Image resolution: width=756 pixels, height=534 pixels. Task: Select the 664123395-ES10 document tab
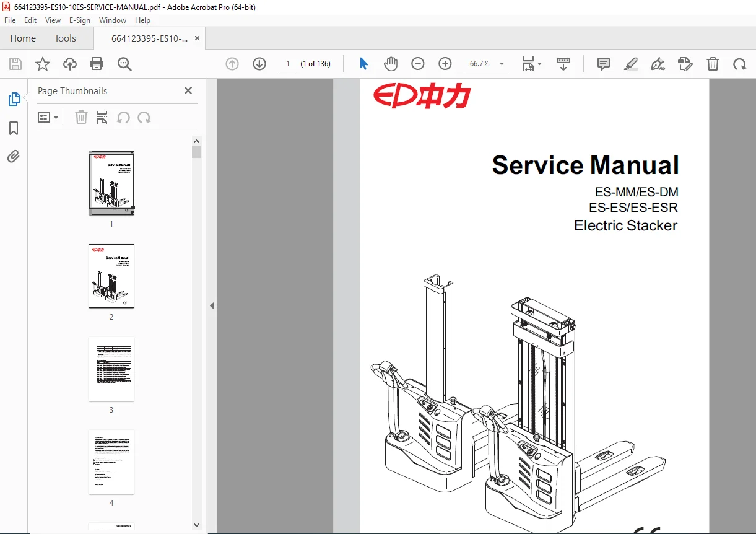[x=149, y=38]
